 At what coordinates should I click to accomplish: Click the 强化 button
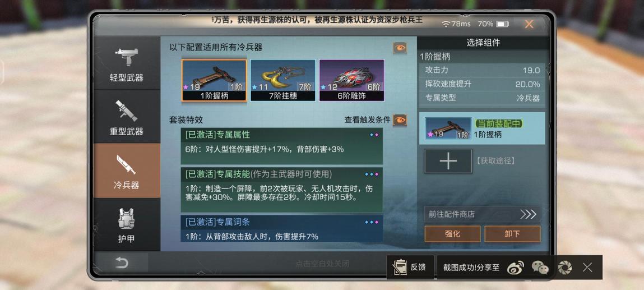coord(452,234)
